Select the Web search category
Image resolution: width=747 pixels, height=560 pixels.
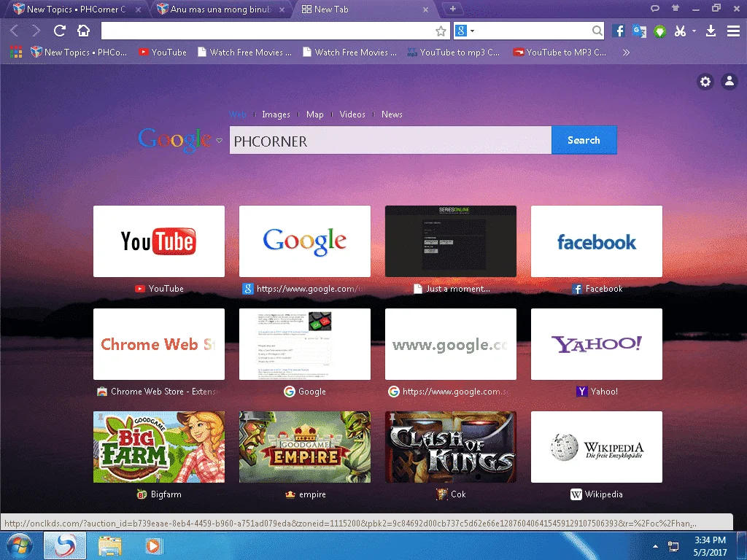click(x=238, y=114)
